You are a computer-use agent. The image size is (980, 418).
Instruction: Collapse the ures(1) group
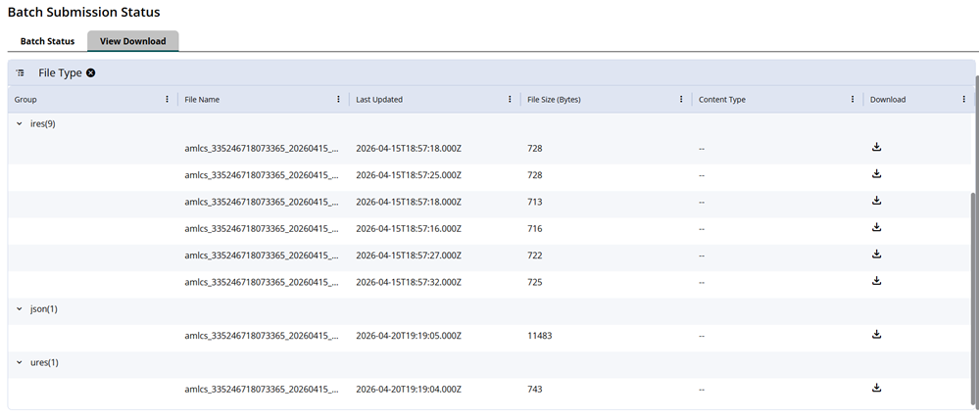pyautogui.click(x=20, y=362)
